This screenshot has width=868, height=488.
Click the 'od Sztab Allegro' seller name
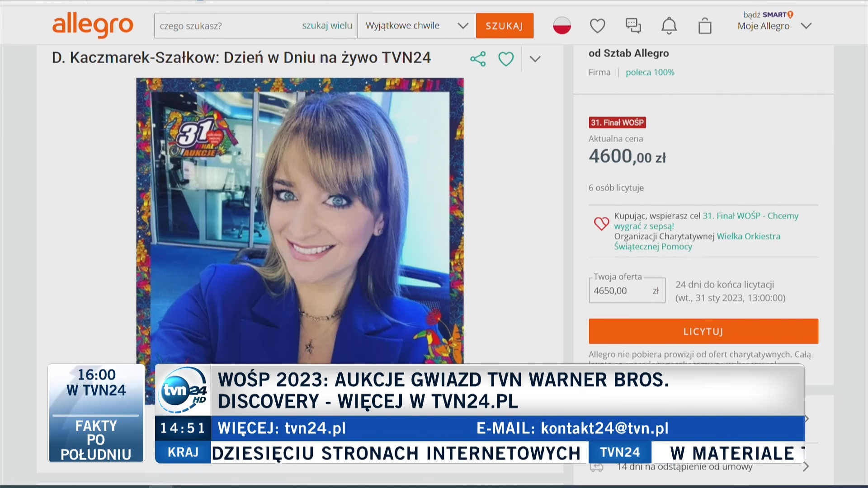tap(628, 53)
